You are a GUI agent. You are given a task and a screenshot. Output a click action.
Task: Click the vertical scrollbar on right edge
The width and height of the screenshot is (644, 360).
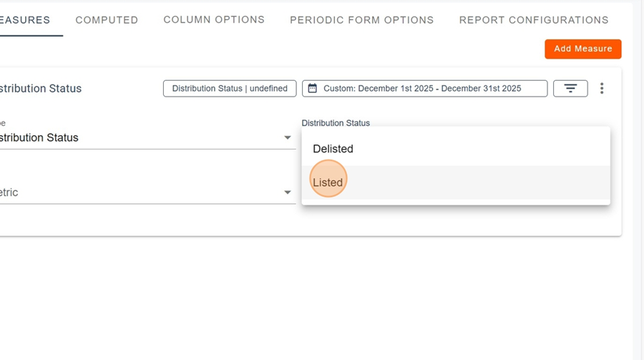coord(638,179)
